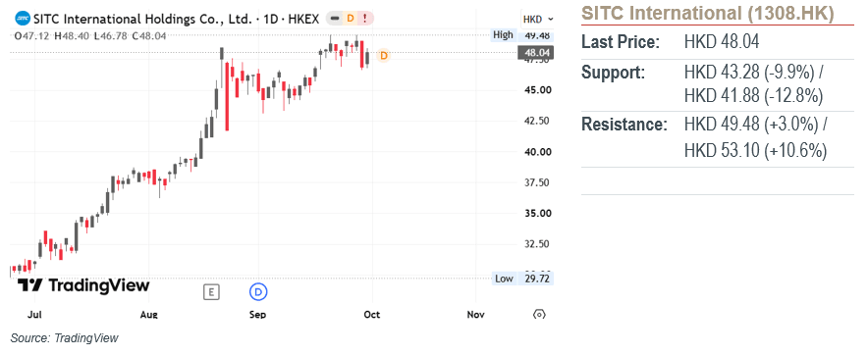The height and width of the screenshot is (356, 868).
Task: Click the TradingView logo
Action: click(x=83, y=285)
